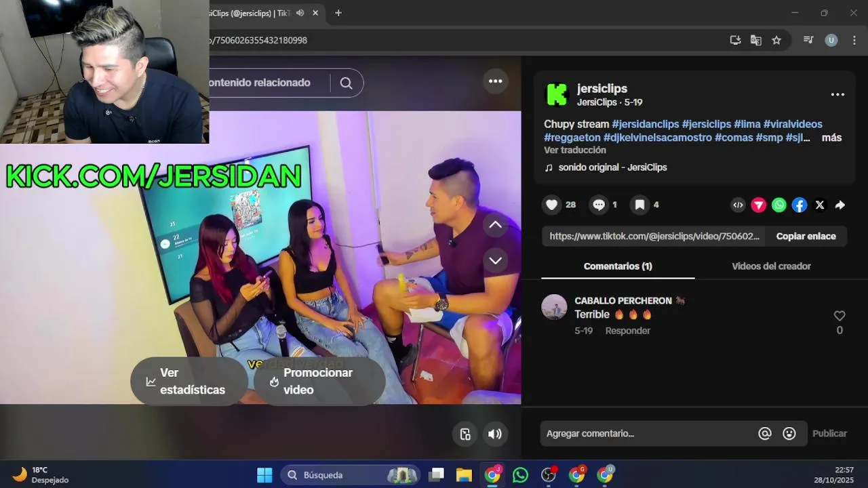The width and height of the screenshot is (868, 488).
Task: Open hashtag #smp
Action: (769, 138)
